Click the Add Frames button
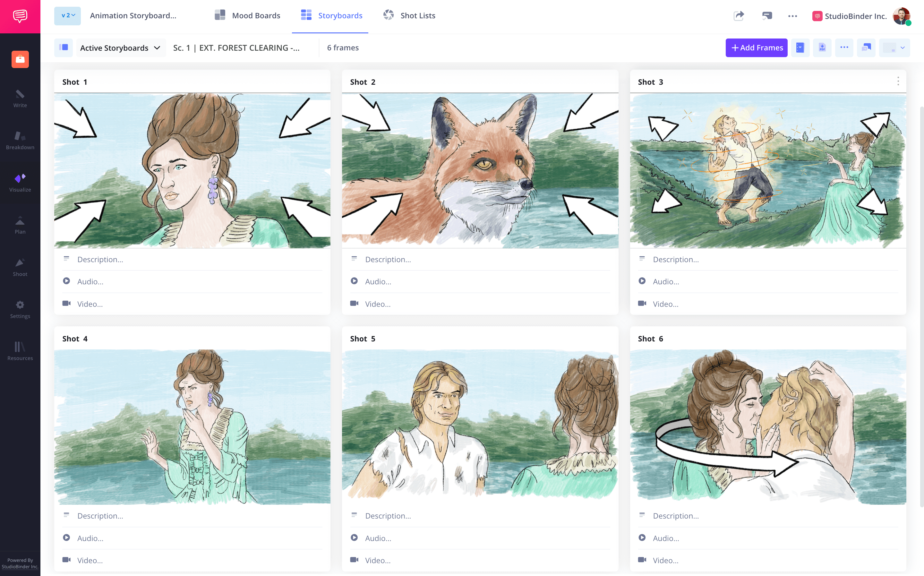 (756, 47)
